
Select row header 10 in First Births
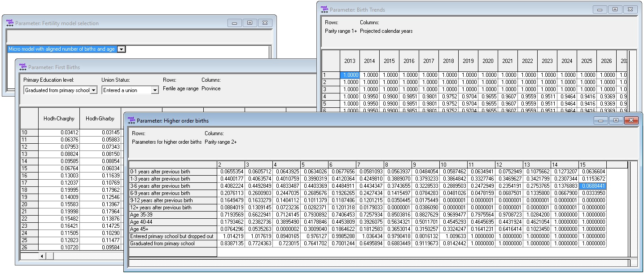(x=29, y=133)
